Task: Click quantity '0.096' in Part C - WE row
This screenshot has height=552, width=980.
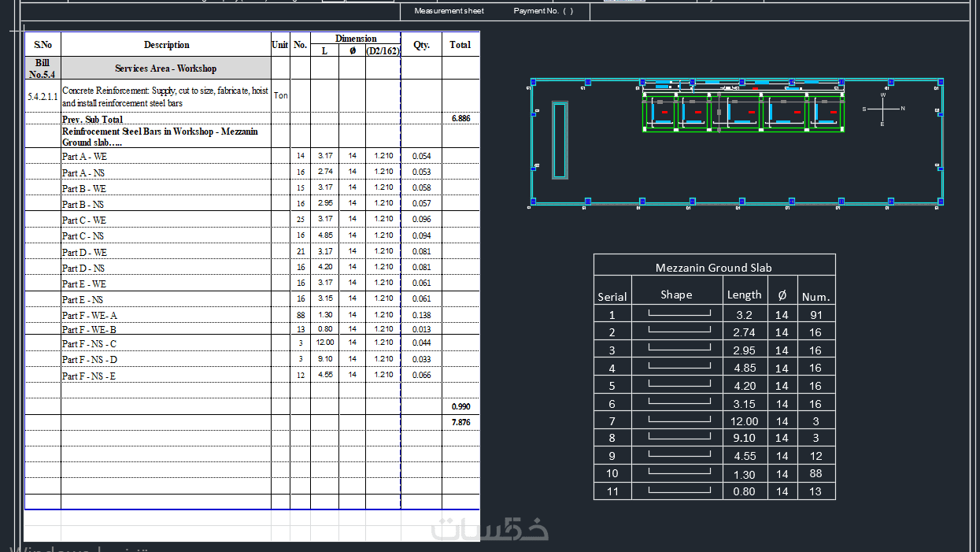Action: pos(421,219)
